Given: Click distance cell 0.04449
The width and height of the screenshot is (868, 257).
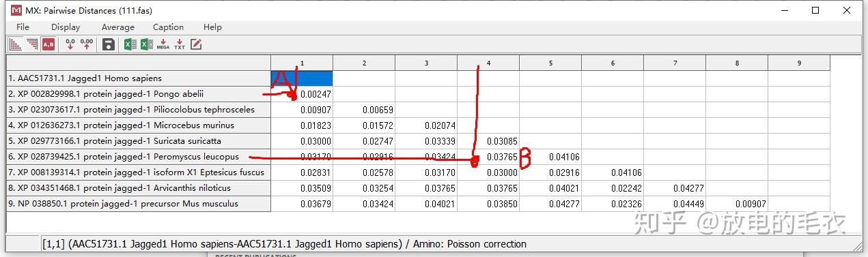Looking at the screenshot, I should click(675, 204).
